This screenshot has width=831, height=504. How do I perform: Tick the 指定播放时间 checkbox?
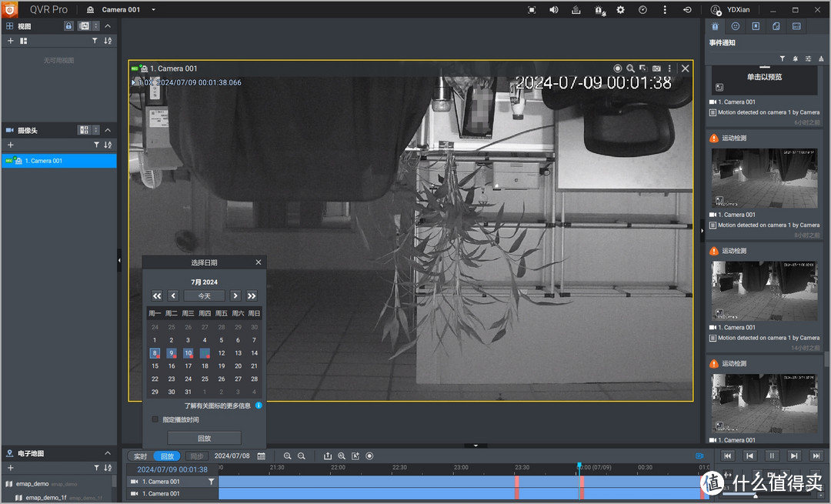point(155,419)
